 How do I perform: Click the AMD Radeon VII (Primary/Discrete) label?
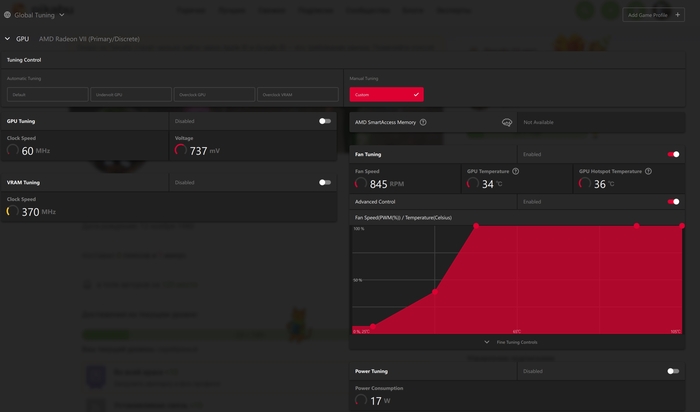(x=89, y=39)
